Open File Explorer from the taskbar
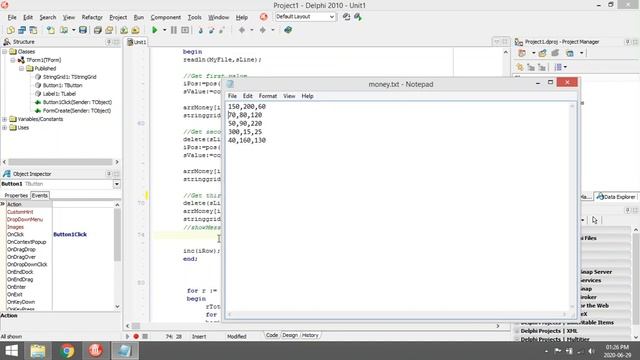This screenshot has width=640, height=360. (38, 351)
